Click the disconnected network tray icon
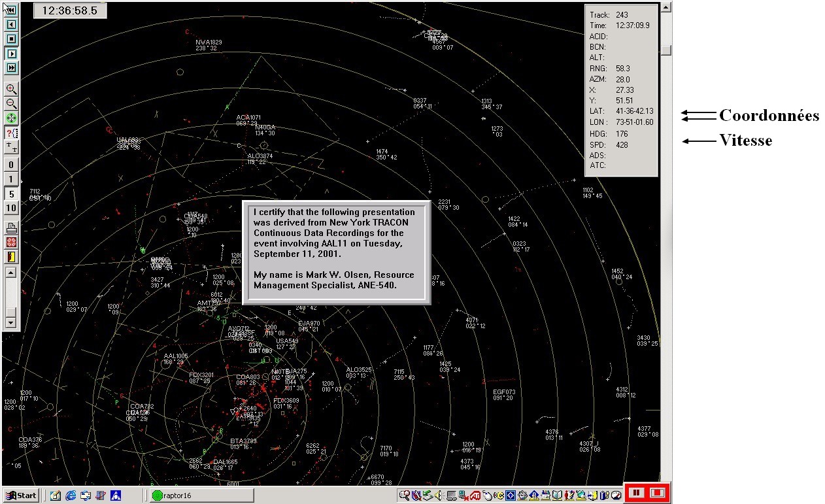This screenshot has width=825, height=504. tap(463, 496)
